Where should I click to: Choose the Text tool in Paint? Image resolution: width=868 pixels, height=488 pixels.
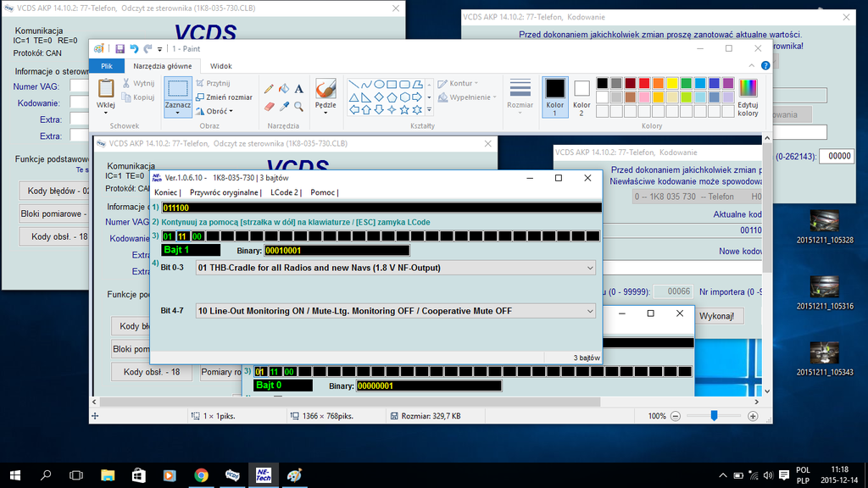(298, 88)
